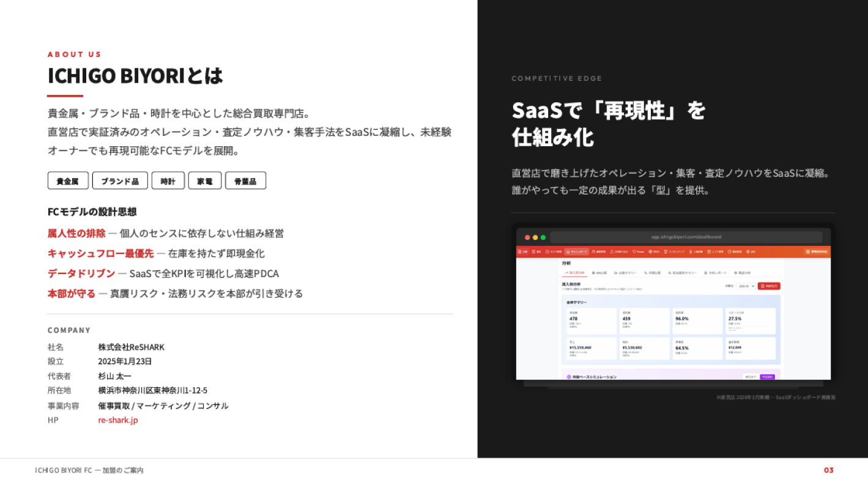Open the インセンティブ nav item in dashboard
Image resolution: width=868 pixels, height=479 pixels.
pos(675,251)
